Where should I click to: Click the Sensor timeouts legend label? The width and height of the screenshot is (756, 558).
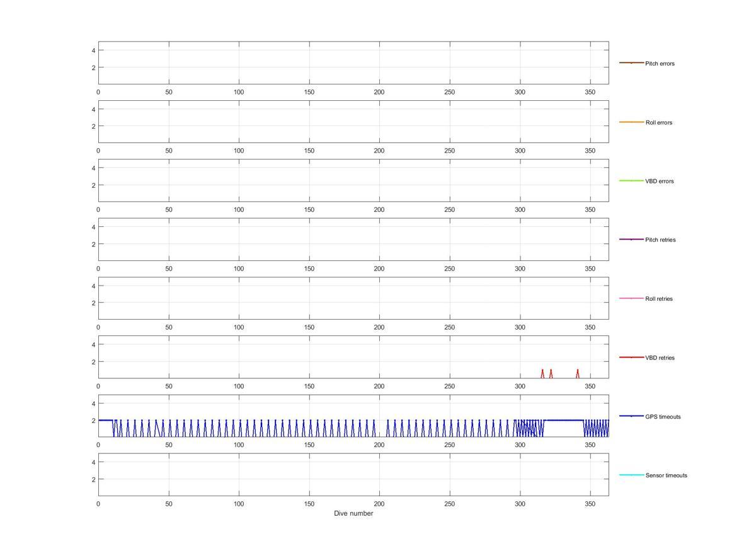[667, 475]
